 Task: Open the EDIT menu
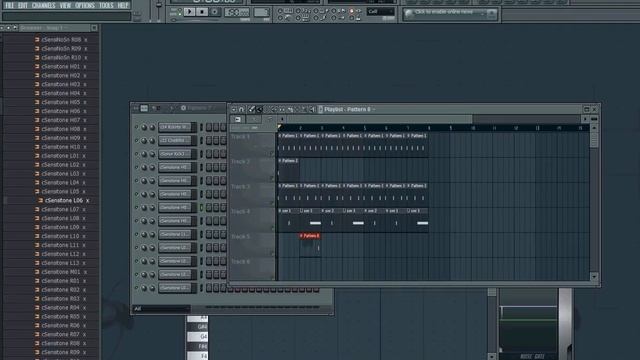tap(23, 5)
